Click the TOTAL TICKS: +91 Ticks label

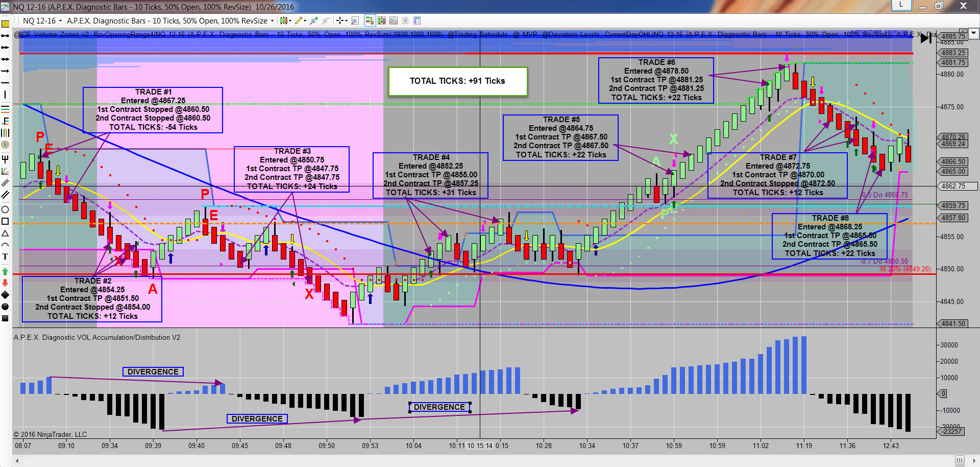point(457,81)
